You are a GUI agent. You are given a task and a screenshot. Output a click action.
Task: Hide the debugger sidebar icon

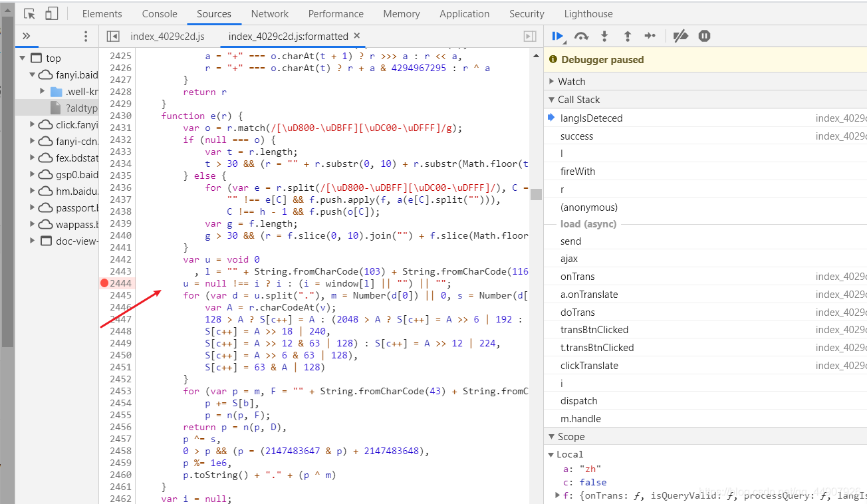[x=530, y=36]
